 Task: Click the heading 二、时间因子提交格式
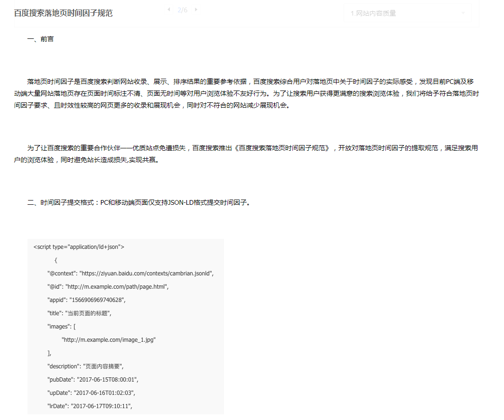(x=139, y=202)
